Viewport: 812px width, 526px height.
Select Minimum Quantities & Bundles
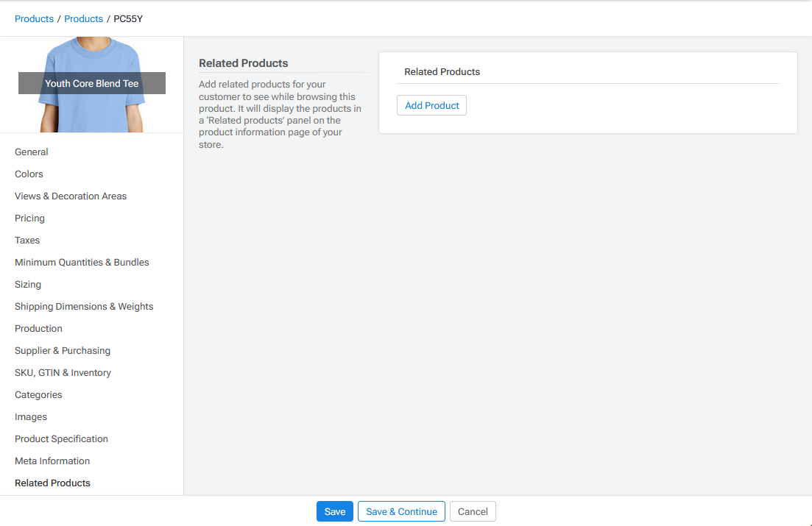82,262
